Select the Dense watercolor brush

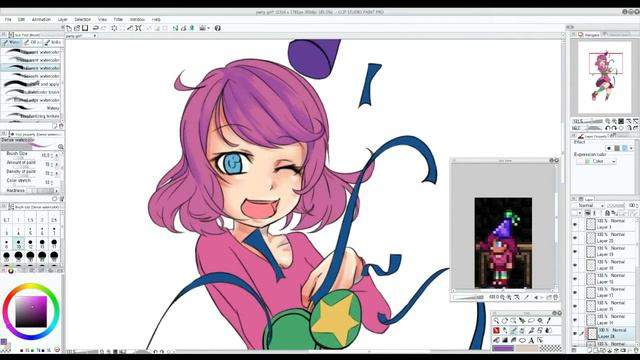click(x=31, y=68)
